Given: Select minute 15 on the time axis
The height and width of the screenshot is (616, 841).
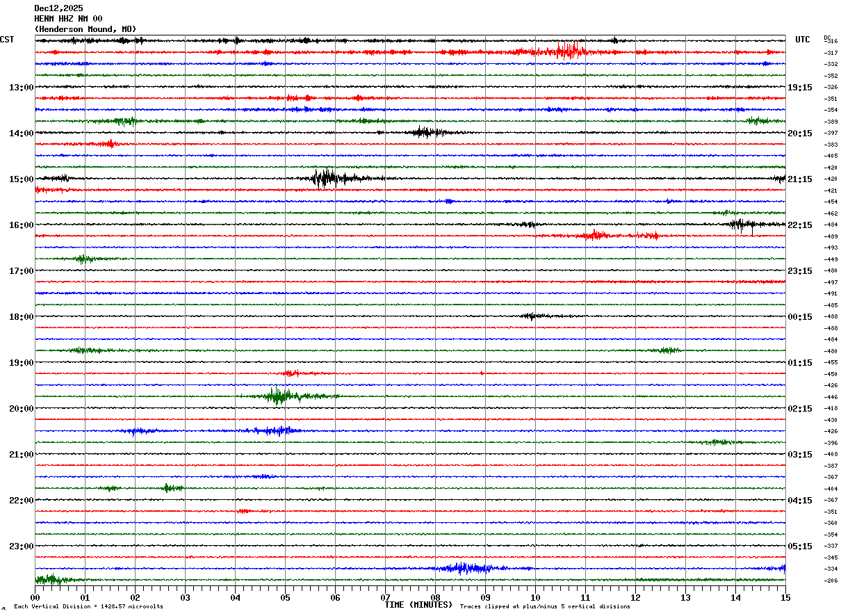Looking at the screenshot, I should 785,597.
